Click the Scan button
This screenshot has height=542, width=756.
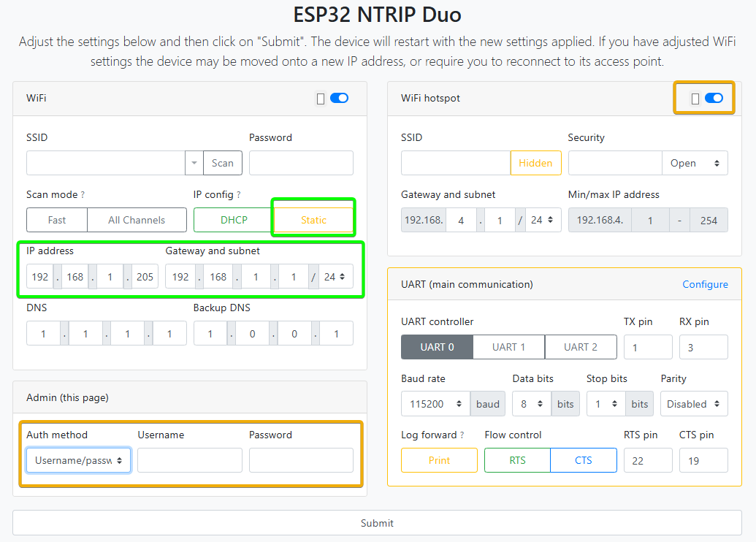click(x=222, y=163)
